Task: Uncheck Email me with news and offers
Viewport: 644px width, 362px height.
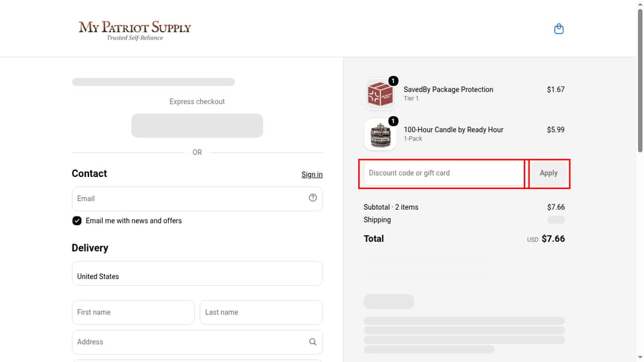Action: (76, 221)
